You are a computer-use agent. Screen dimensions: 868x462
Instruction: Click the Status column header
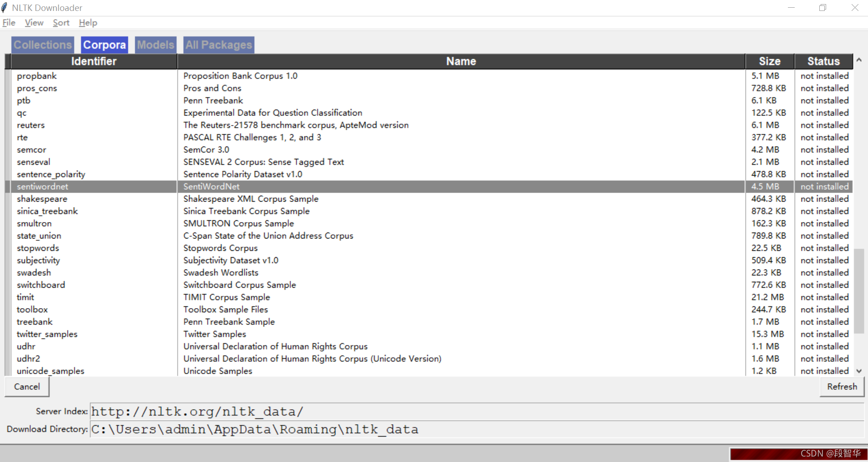(x=823, y=61)
